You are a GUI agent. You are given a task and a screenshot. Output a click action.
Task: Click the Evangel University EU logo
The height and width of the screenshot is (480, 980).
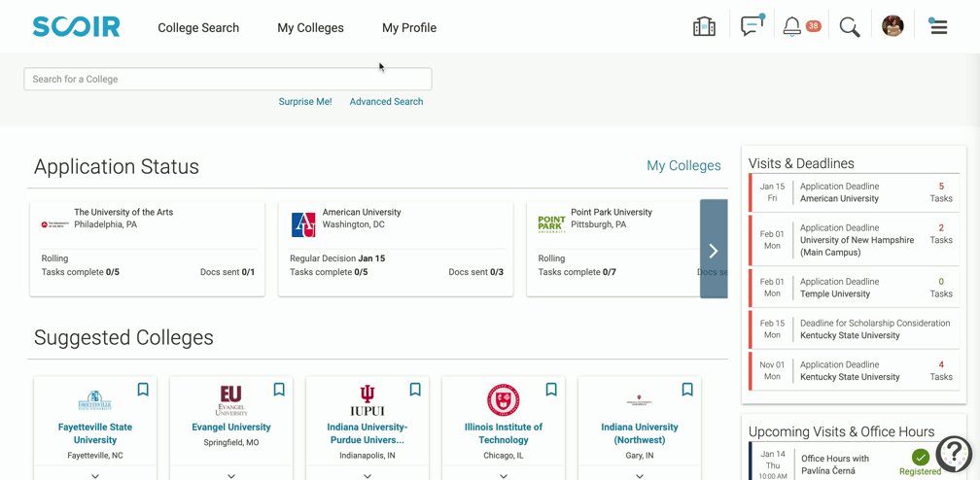point(231,400)
